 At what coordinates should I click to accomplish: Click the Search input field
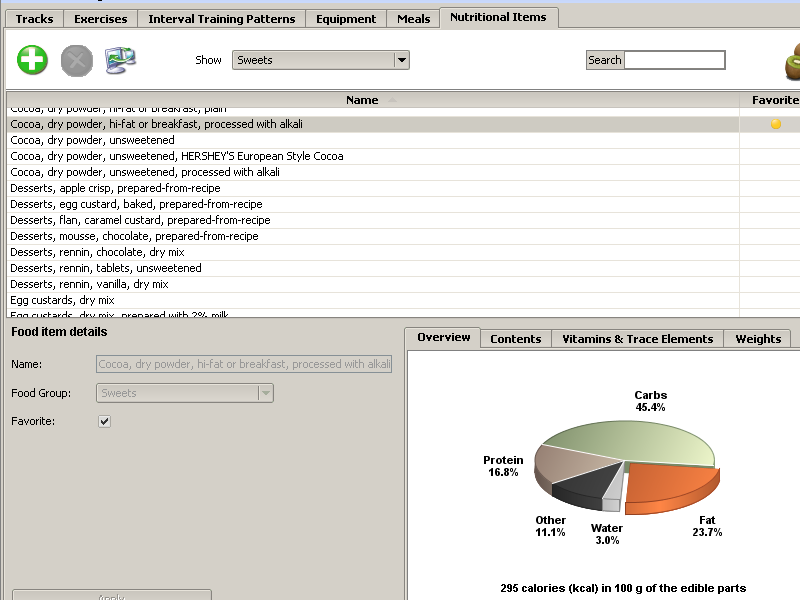point(674,60)
